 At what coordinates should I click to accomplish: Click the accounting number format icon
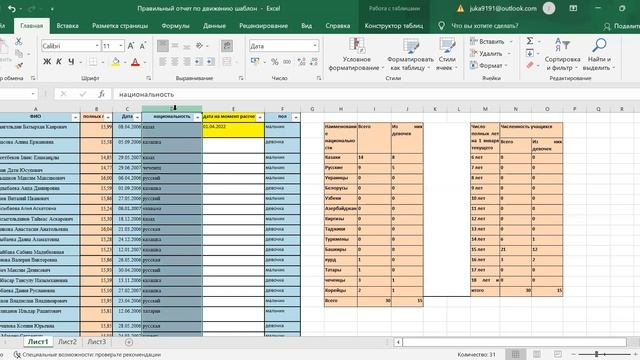[255, 62]
